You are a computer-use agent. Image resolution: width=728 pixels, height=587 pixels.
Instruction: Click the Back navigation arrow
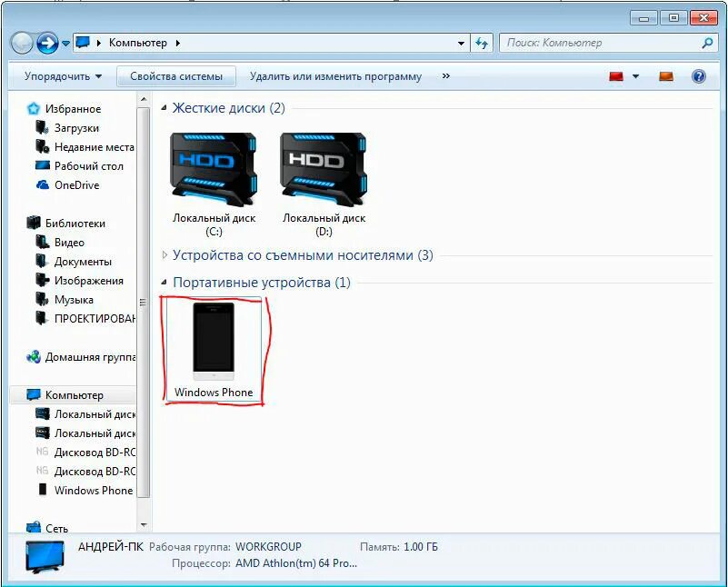pyautogui.click(x=22, y=43)
